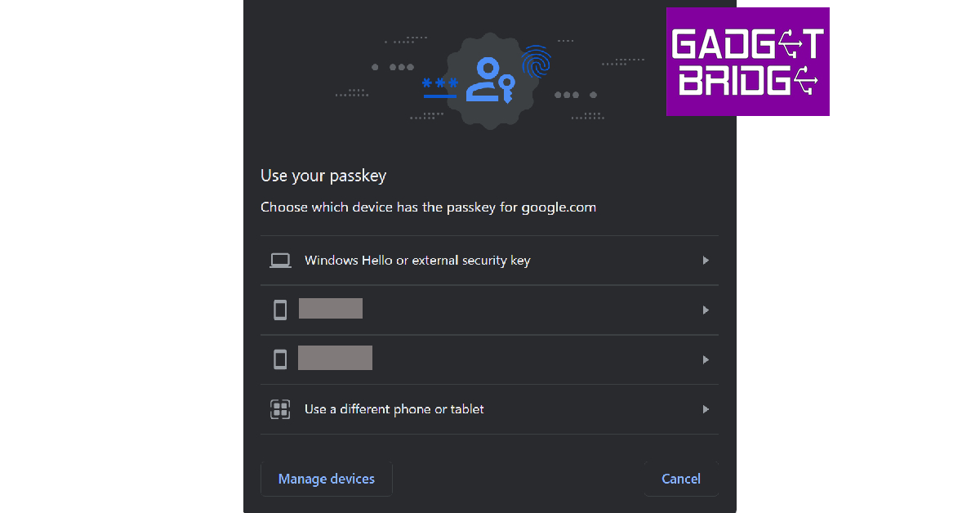
Task: Click the second phone device icon
Action: pyautogui.click(x=280, y=359)
